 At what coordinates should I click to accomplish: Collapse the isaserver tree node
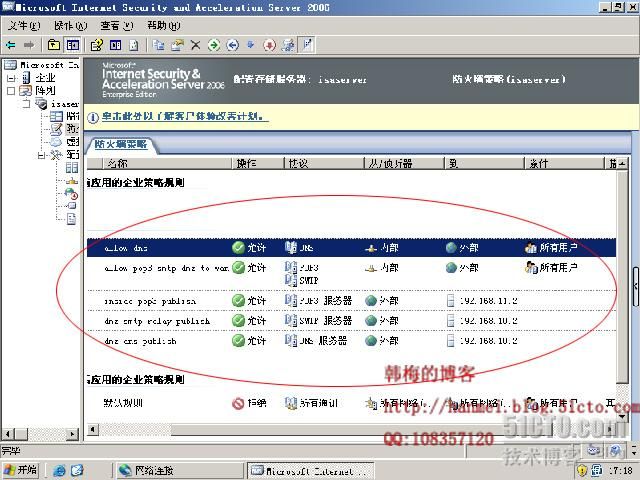(27, 104)
